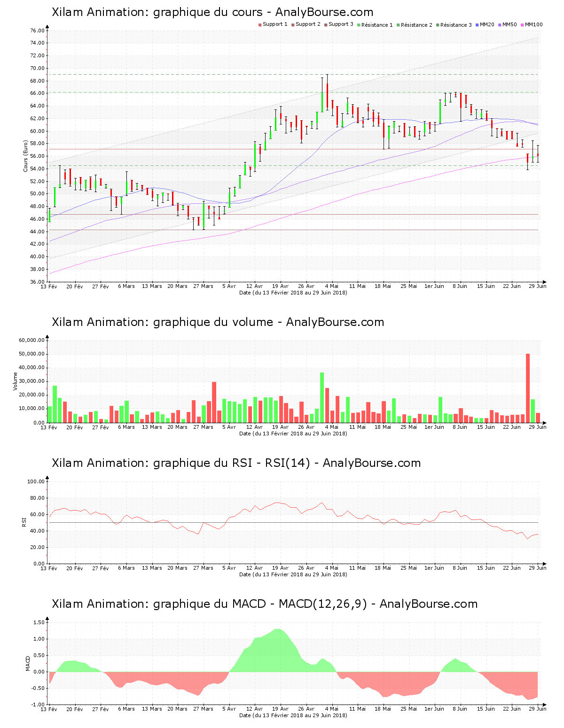The image size is (564, 728).
Task: Click the MM50 legend label
Action: click(509, 24)
